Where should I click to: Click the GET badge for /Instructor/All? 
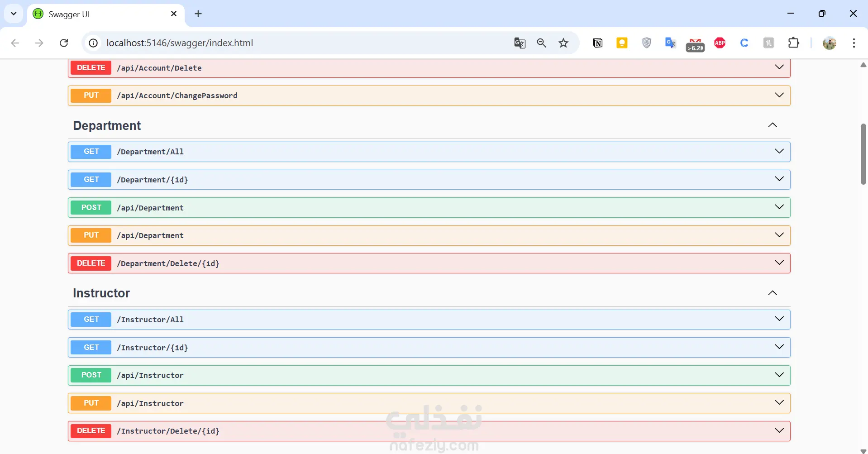coord(91,320)
